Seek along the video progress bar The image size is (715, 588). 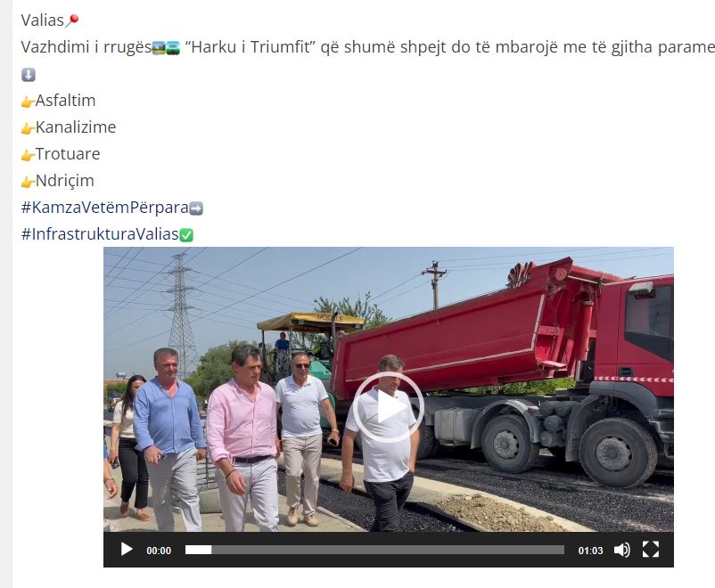374,551
